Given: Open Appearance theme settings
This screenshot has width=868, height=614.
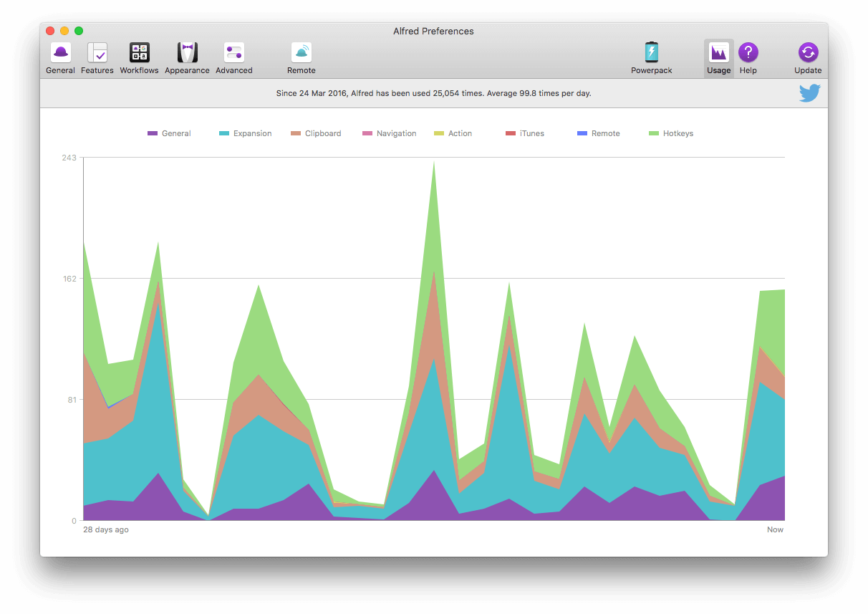Looking at the screenshot, I should (x=187, y=54).
